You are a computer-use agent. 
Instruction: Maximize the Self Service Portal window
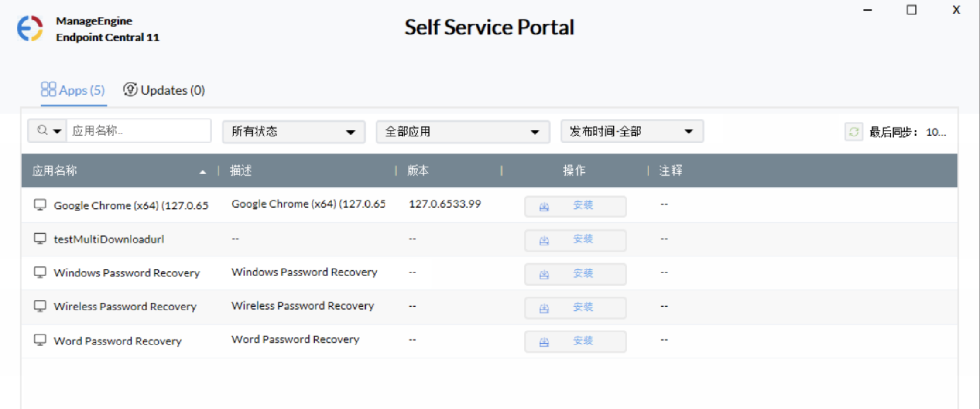point(911,10)
